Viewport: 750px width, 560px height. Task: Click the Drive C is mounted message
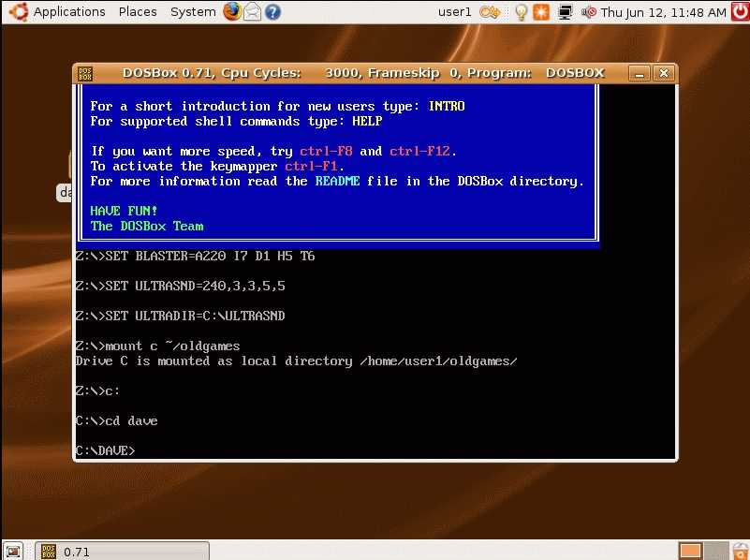pos(296,361)
